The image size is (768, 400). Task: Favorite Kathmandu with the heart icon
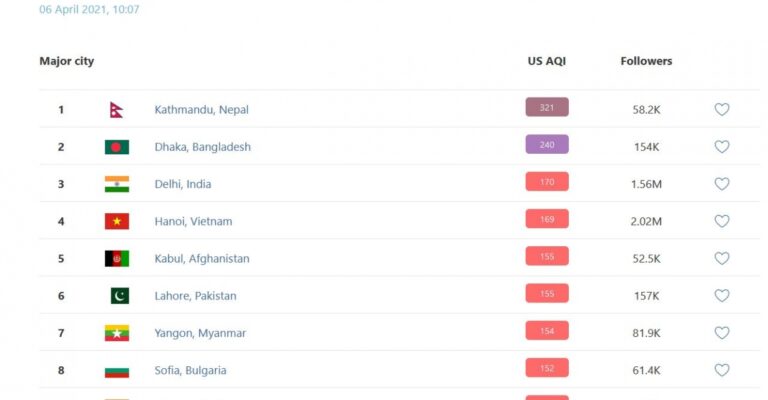click(721, 110)
